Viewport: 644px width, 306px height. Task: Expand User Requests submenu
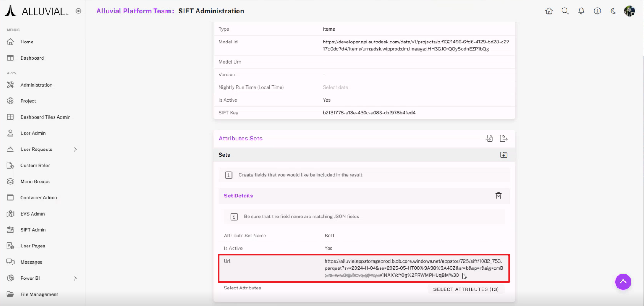point(75,149)
